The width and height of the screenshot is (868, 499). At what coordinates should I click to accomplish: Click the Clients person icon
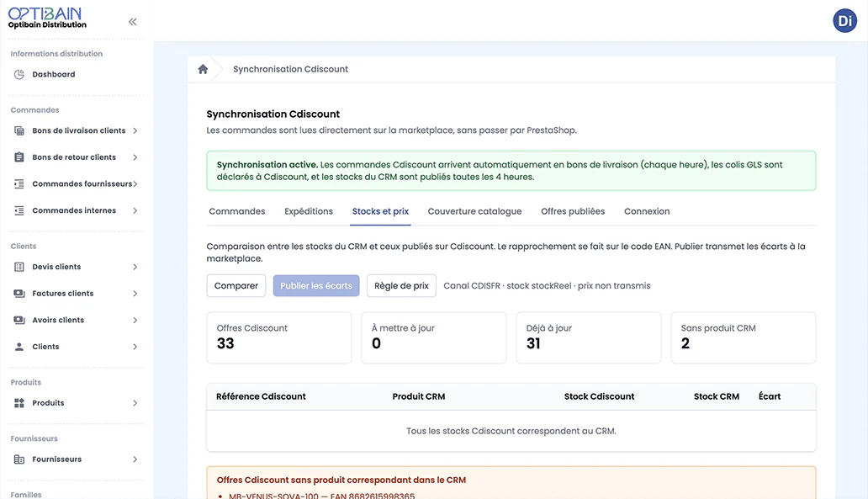(19, 347)
